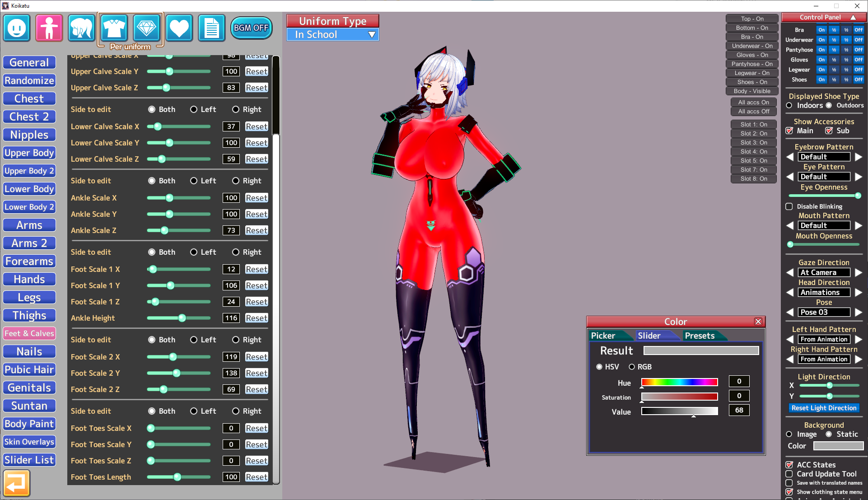Open the hair category icon

coord(81,28)
